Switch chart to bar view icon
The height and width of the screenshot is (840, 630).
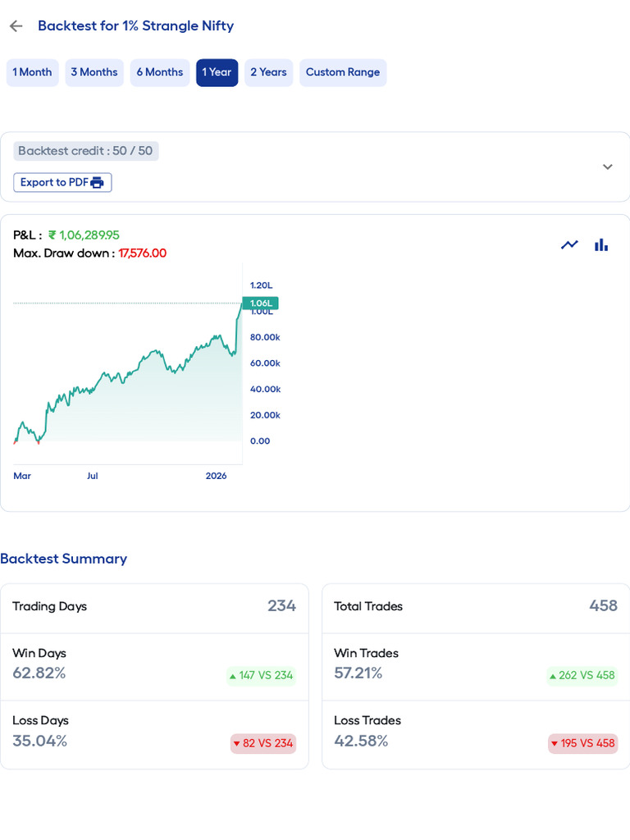[x=601, y=244]
